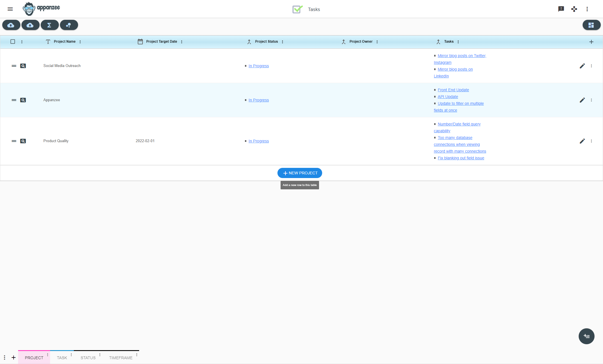This screenshot has width=603, height=364.
Task: Open the bubble chart tool
Action: [69, 25]
